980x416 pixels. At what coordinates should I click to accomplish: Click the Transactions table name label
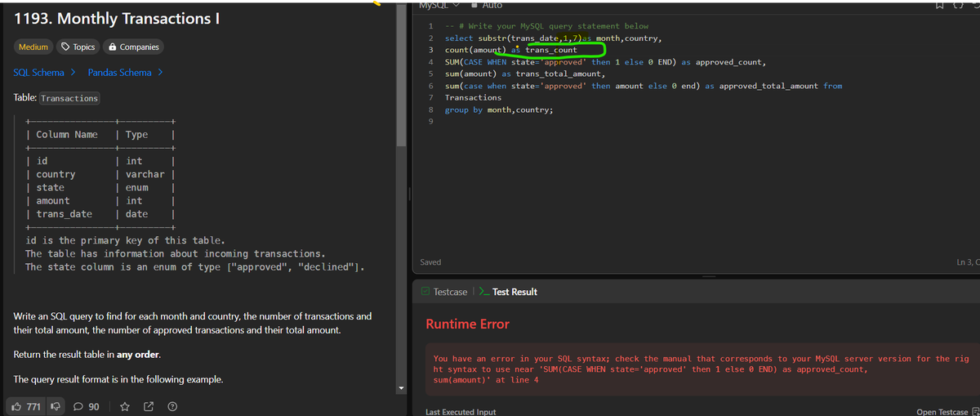click(69, 98)
